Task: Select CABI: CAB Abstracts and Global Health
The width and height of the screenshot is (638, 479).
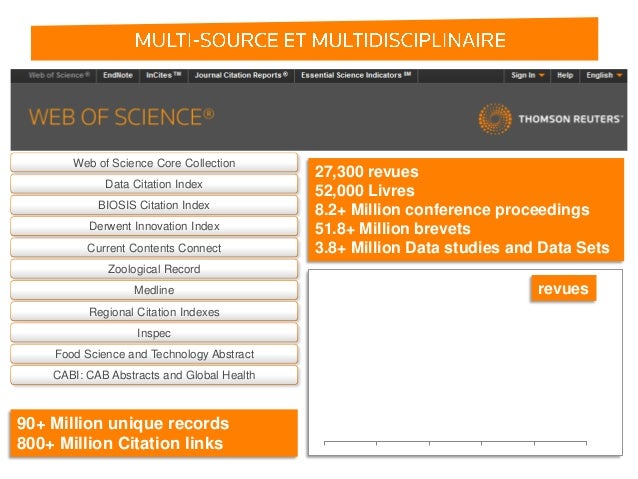Action: (154, 375)
